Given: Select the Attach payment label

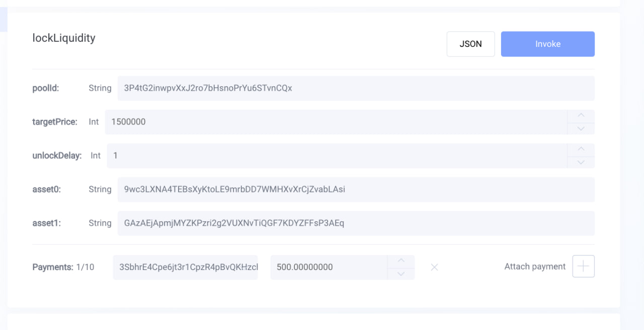Looking at the screenshot, I should tap(535, 267).
